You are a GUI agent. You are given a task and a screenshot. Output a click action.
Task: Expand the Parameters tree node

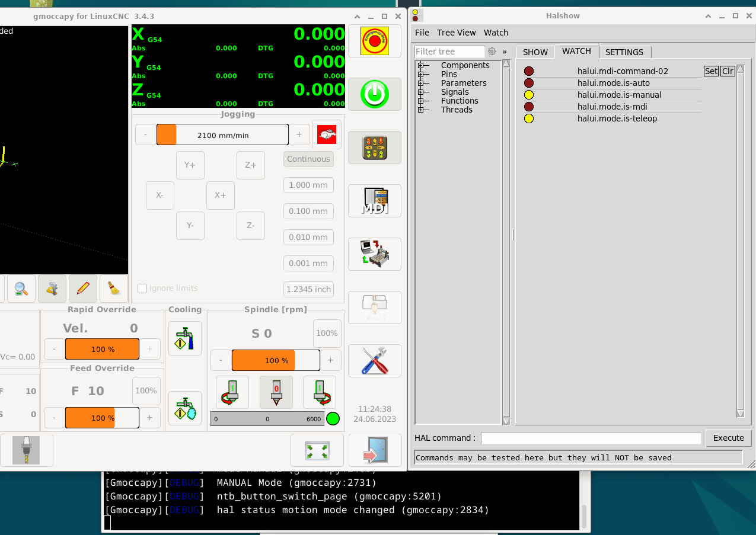(x=420, y=84)
